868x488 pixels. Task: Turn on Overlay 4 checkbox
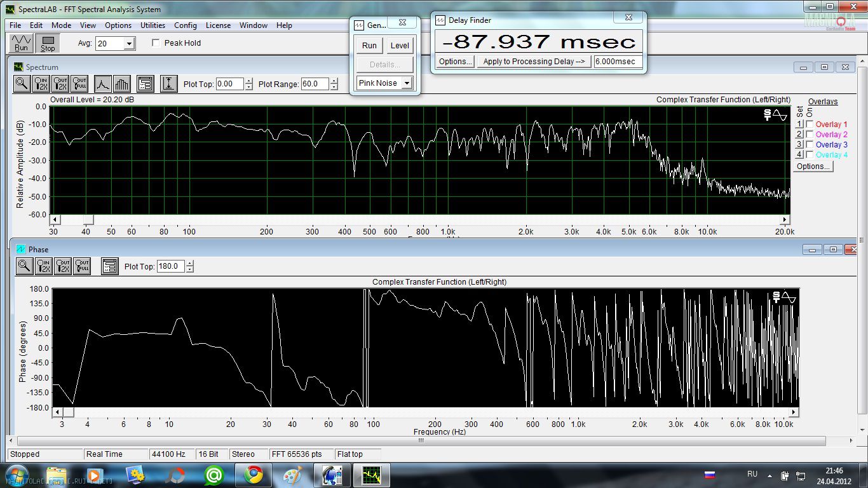(x=810, y=155)
